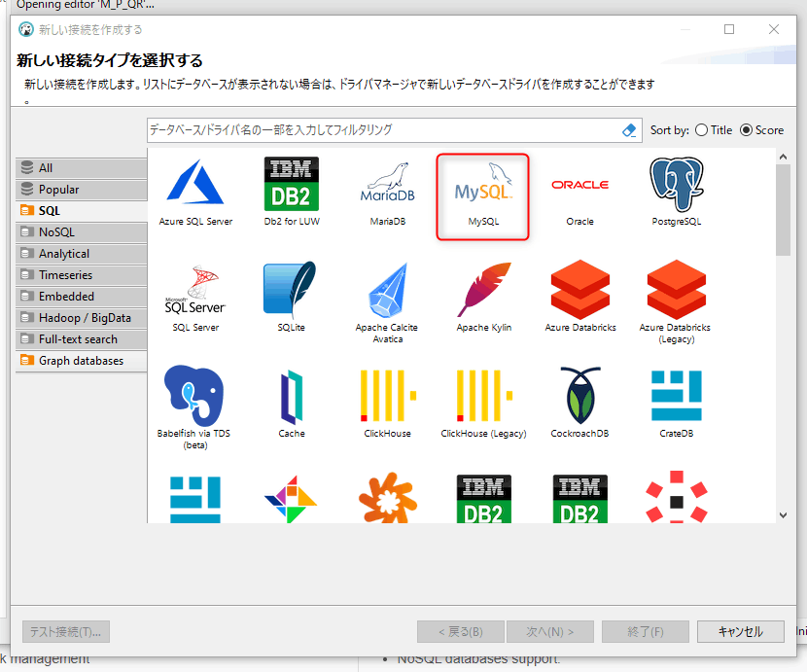Select the SQLite feather icon
The image size is (807, 672).
click(x=292, y=290)
